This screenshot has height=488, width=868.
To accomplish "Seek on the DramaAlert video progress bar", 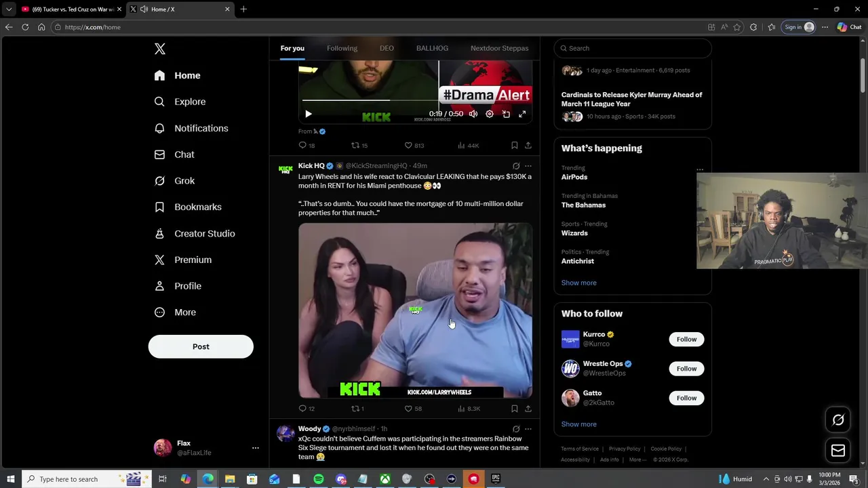I will click(415, 100).
